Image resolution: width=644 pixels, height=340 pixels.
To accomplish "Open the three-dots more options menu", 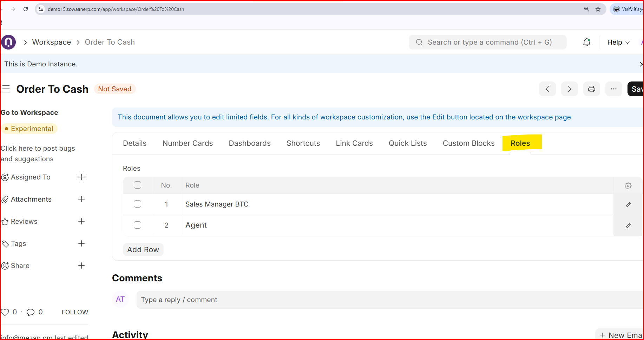I will click(x=613, y=89).
